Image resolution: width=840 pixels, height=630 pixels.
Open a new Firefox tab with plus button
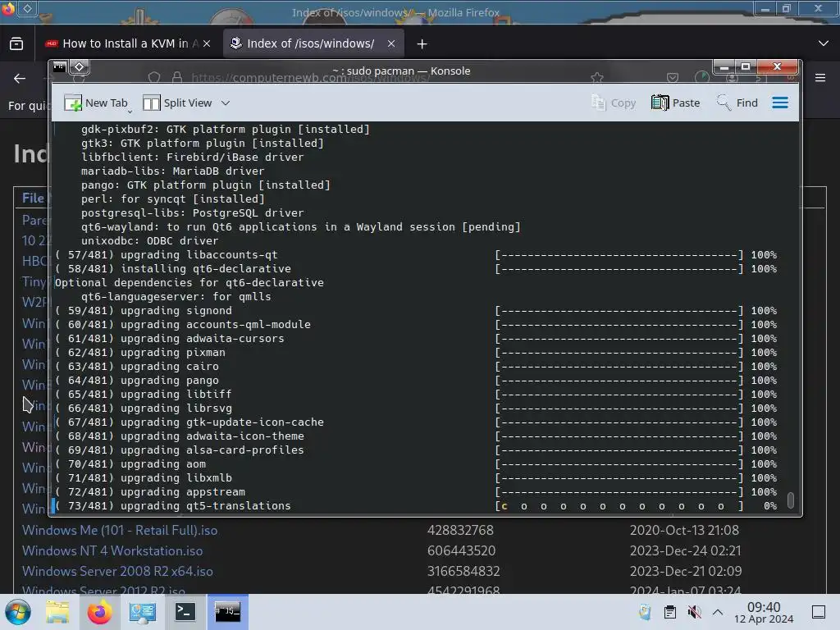422,44
